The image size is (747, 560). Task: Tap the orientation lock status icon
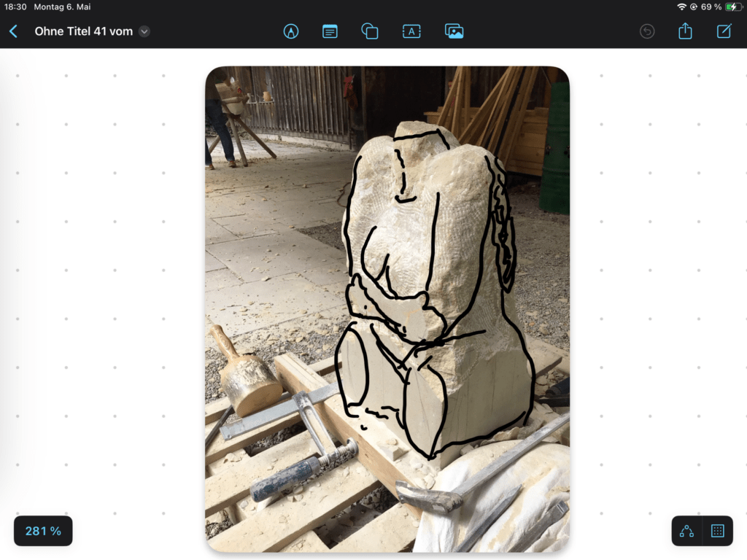[x=693, y=7]
